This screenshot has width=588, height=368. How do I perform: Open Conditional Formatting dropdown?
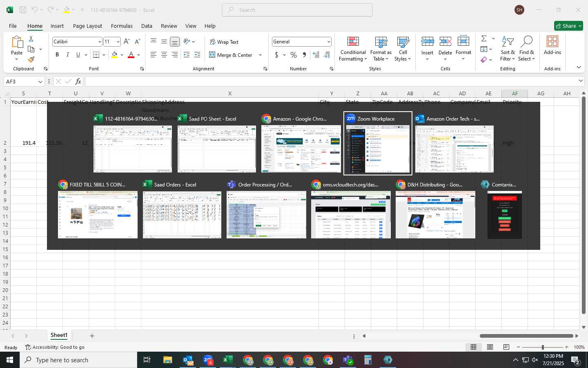[x=353, y=49]
